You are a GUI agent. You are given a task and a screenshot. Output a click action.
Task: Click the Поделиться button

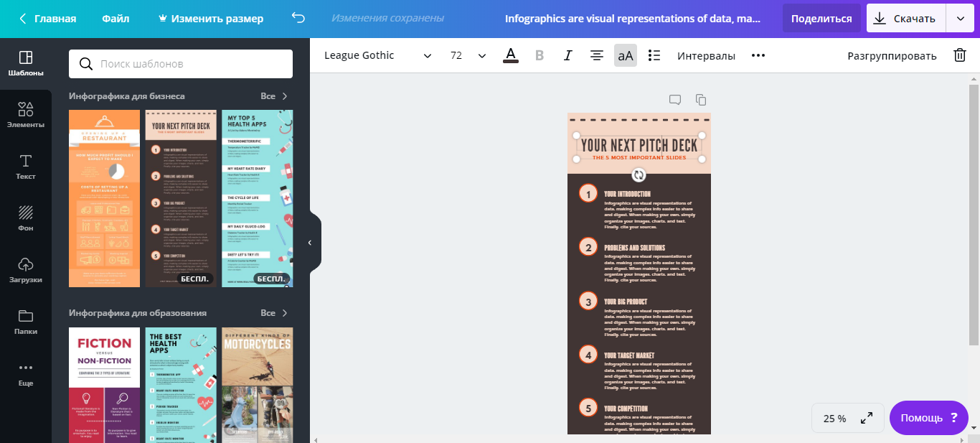pos(821,19)
